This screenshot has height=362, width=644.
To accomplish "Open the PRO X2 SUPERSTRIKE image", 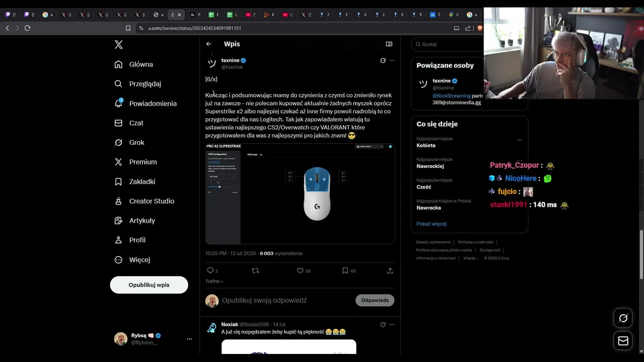I will pyautogui.click(x=300, y=194).
